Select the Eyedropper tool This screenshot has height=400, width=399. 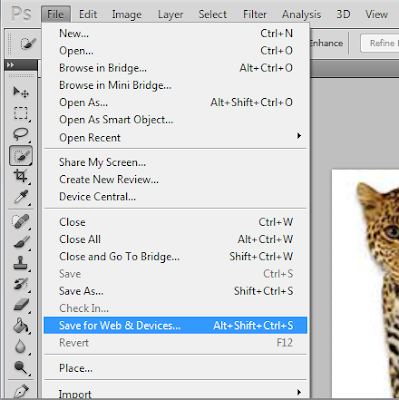coord(21,197)
